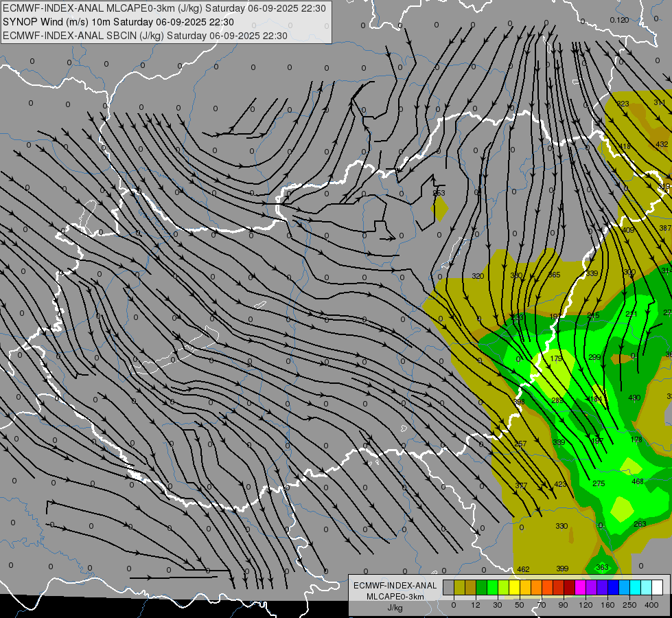The height and width of the screenshot is (618, 672).
Task: Click the 178 value on the map
Action: tap(636, 439)
